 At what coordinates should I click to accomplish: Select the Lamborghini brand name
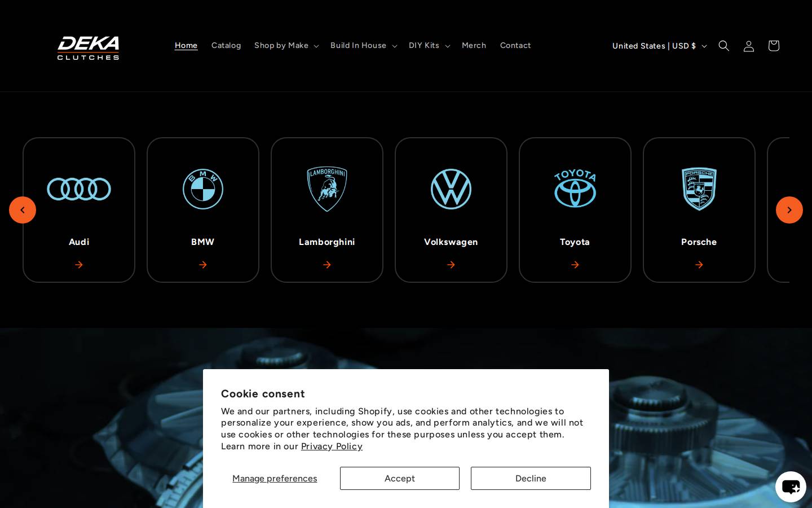(327, 242)
